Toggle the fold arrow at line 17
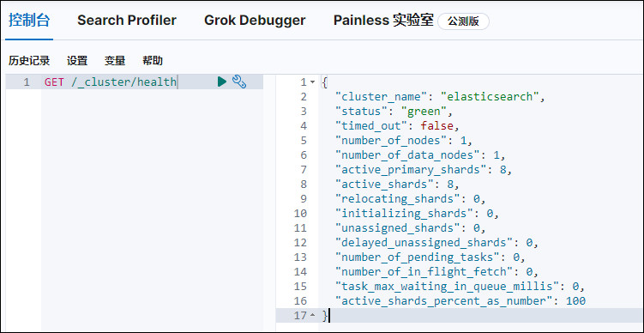Screen dimensions: 644x333 pyautogui.click(x=312, y=315)
